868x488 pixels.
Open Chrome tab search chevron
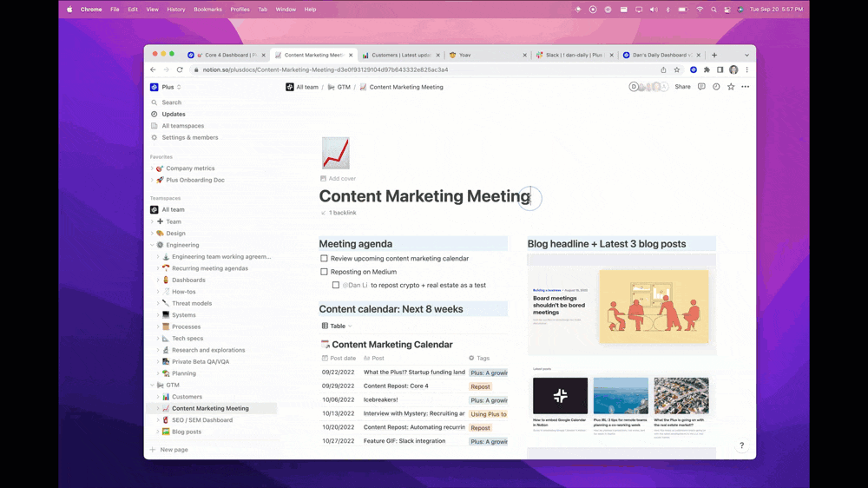[x=746, y=55]
